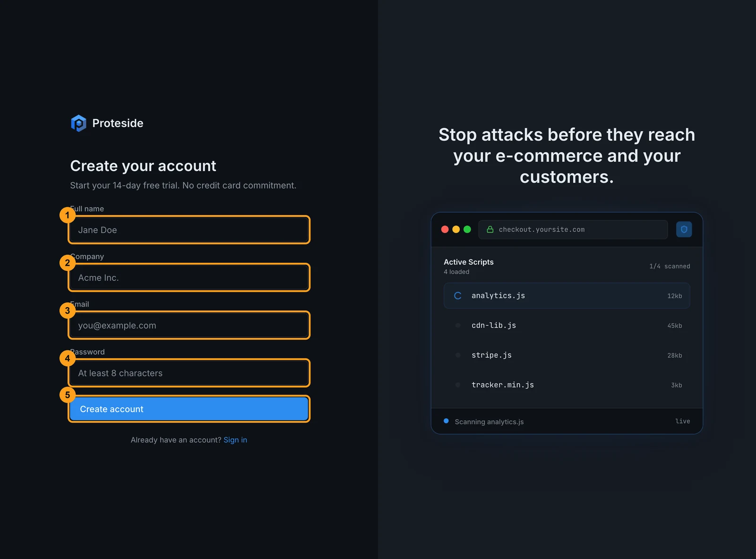Click the shield icon in the mock browser bar

tap(684, 229)
